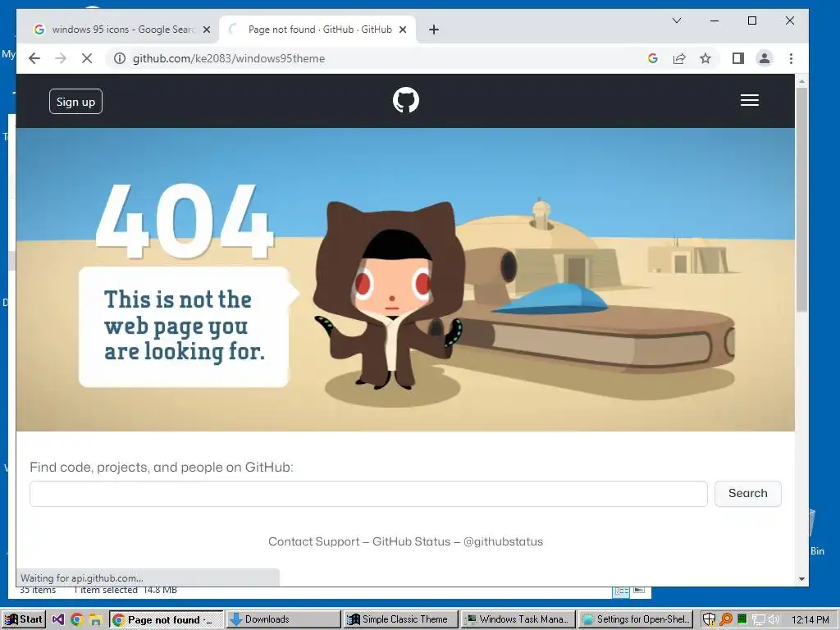840x630 pixels.
Task: Switch to Downloads taskbar window
Action: coord(283,619)
